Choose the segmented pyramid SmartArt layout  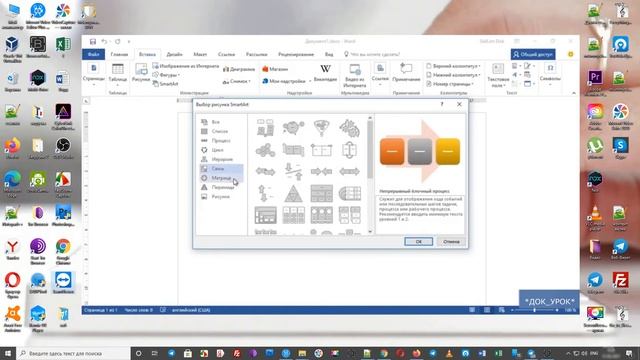tap(293, 193)
